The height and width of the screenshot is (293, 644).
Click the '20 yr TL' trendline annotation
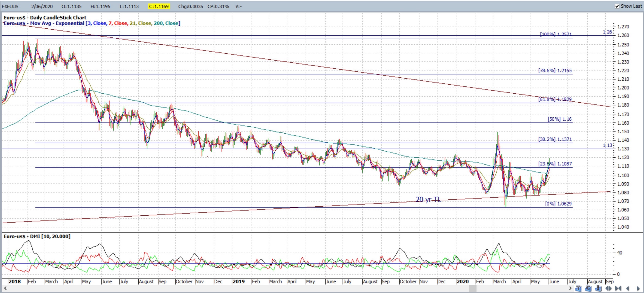pyautogui.click(x=428, y=199)
